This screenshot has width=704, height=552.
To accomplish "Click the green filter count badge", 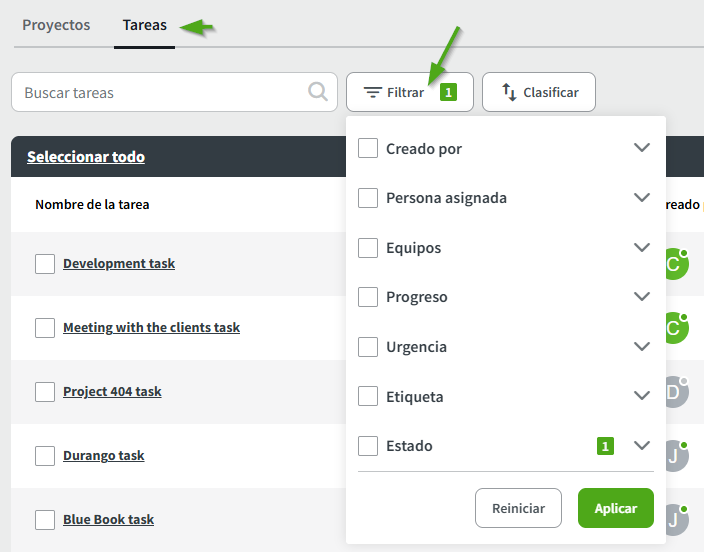I will (x=448, y=92).
